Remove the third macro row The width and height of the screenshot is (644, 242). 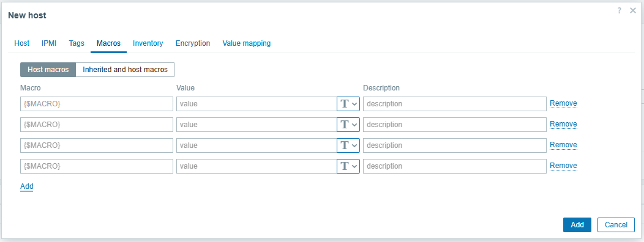(x=563, y=145)
